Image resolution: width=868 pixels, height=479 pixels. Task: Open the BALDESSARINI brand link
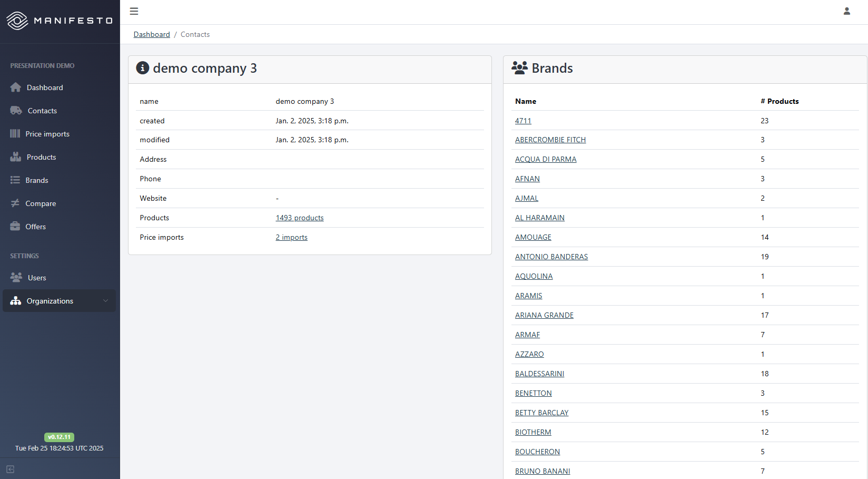pos(539,374)
